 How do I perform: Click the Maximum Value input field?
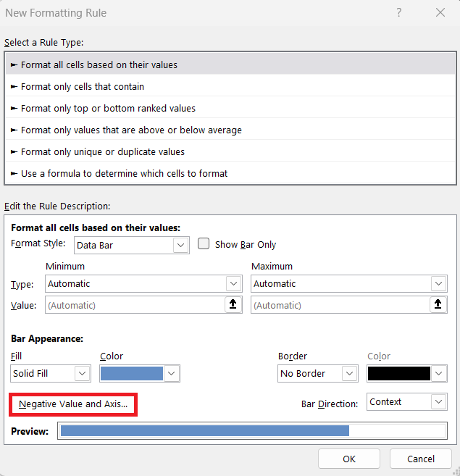click(340, 305)
